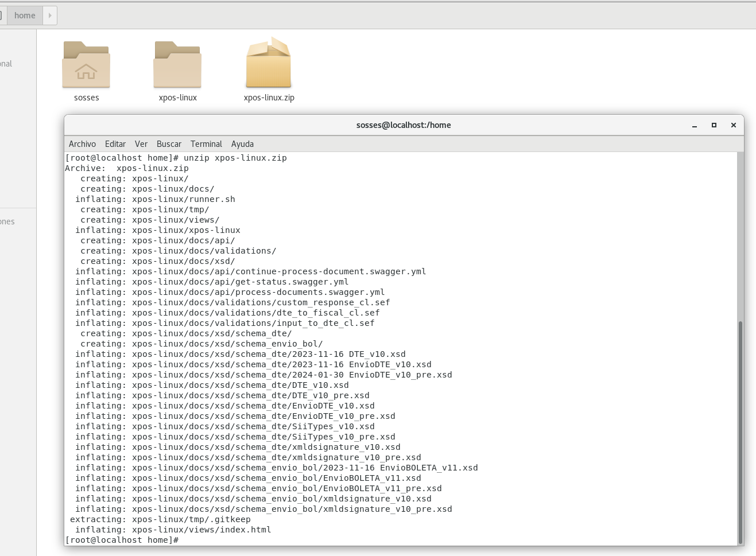The image size is (756, 556).
Task: Open the Ayuda help menu
Action: (x=242, y=144)
